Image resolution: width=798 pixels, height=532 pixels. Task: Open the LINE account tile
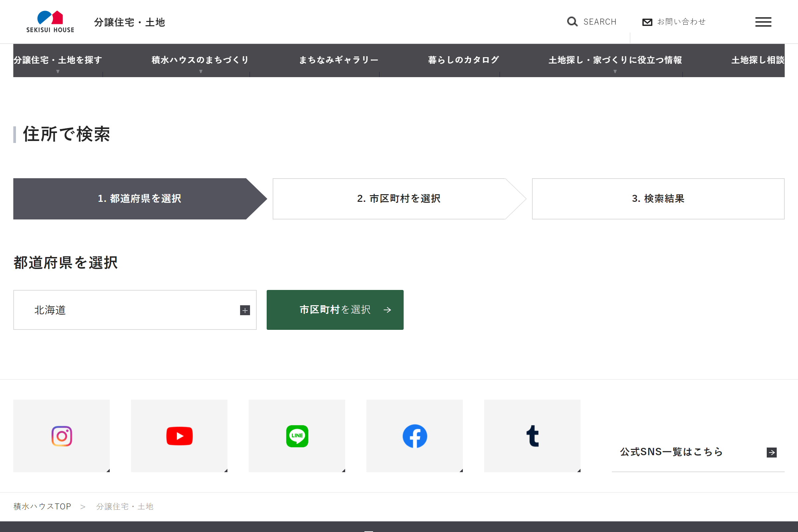[x=297, y=436]
